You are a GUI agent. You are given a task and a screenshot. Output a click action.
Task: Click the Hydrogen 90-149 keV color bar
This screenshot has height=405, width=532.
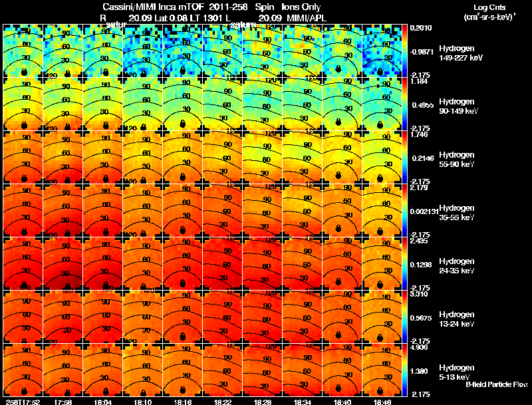point(405,104)
